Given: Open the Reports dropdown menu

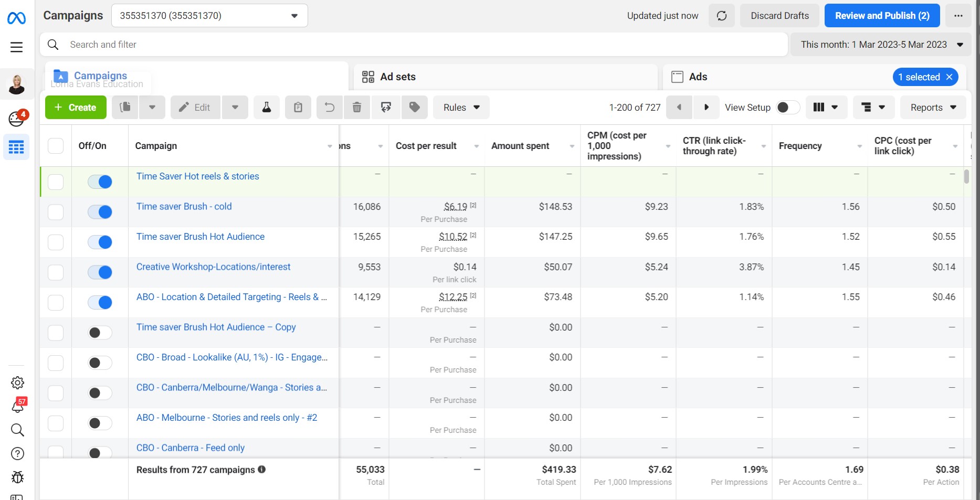Looking at the screenshot, I should click(933, 108).
